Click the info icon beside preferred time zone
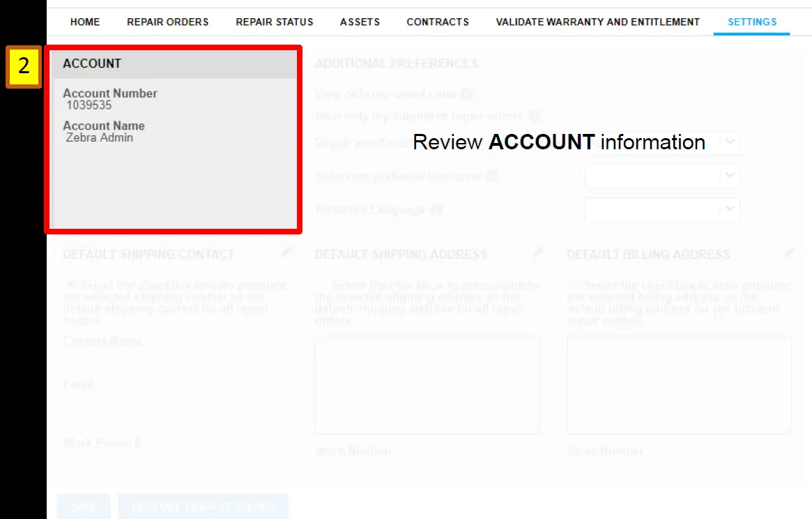The image size is (812, 519). (491, 176)
